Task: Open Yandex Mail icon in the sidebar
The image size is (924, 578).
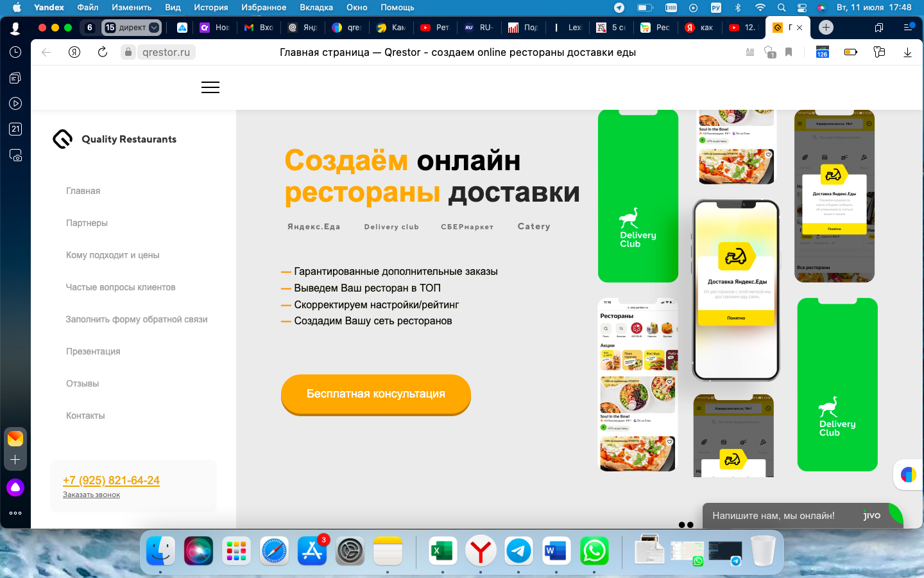Action: tap(15, 439)
